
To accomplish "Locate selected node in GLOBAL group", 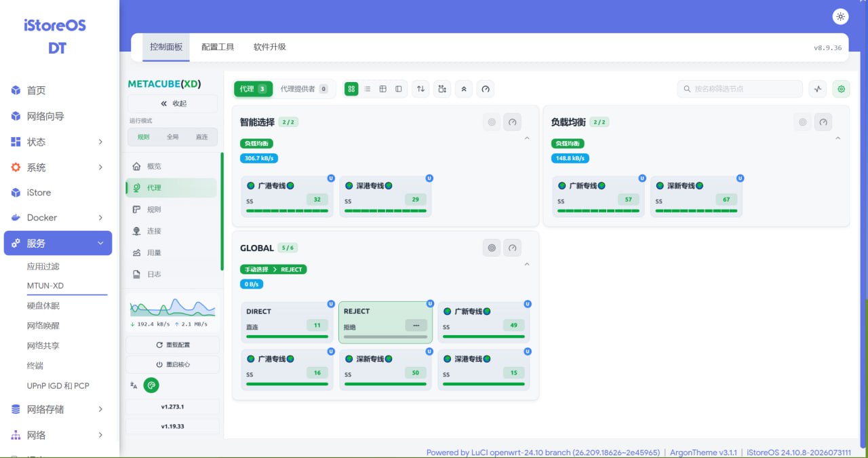I will click(492, 248).
